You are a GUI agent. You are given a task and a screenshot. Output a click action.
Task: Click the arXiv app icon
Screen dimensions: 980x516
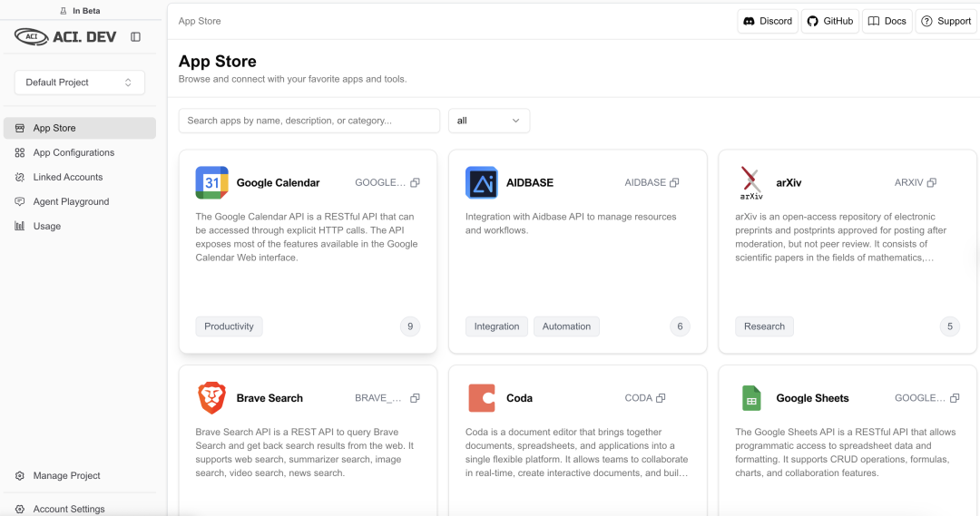751,182
